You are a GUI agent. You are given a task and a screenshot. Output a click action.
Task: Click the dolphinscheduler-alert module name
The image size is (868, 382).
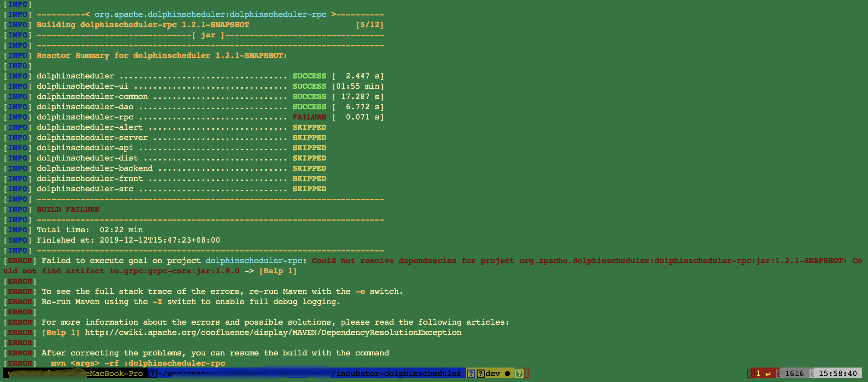click(x=90, y=127)
